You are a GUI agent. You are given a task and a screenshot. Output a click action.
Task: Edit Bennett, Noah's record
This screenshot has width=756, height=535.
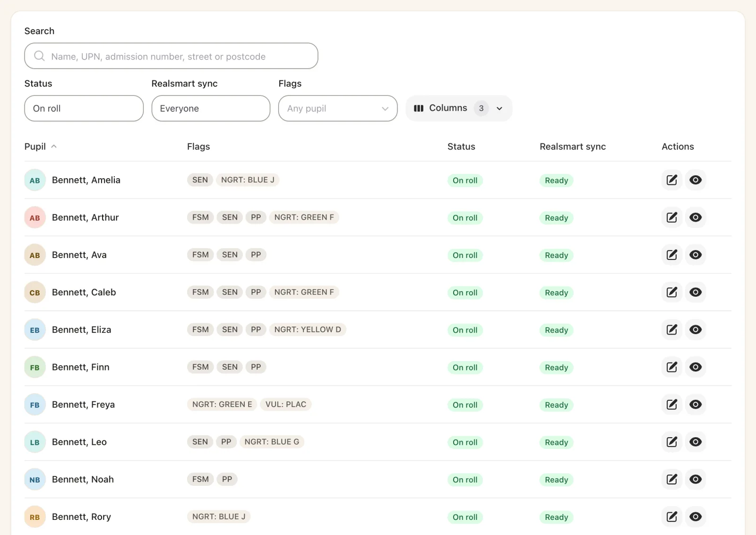(671, 479)
